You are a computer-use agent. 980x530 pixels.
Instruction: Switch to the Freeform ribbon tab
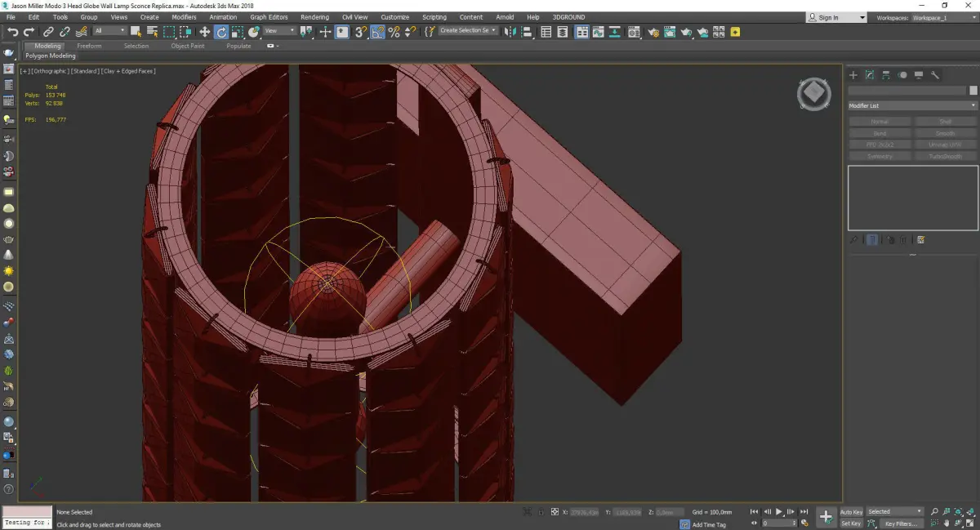89,46
